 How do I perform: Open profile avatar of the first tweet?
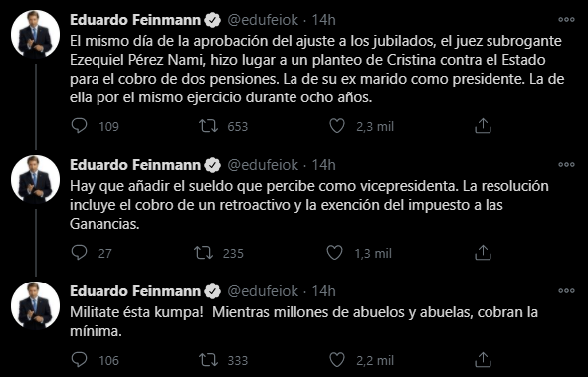(35, 34)
